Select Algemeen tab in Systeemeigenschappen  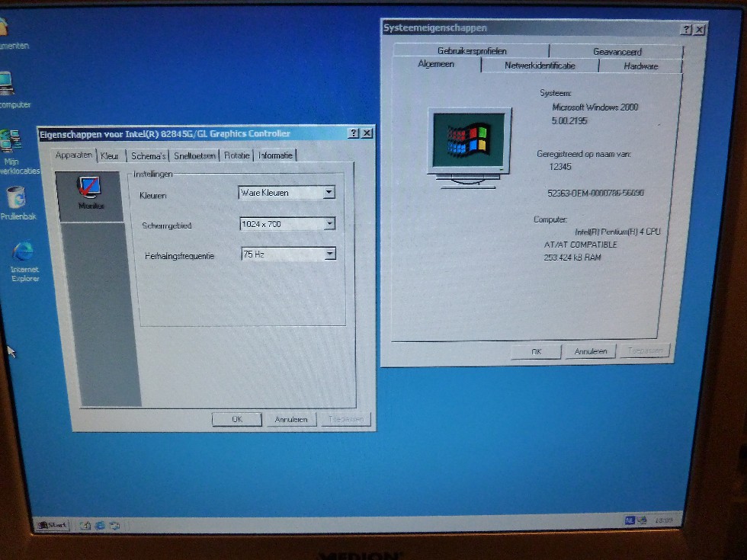pos(436,64)
